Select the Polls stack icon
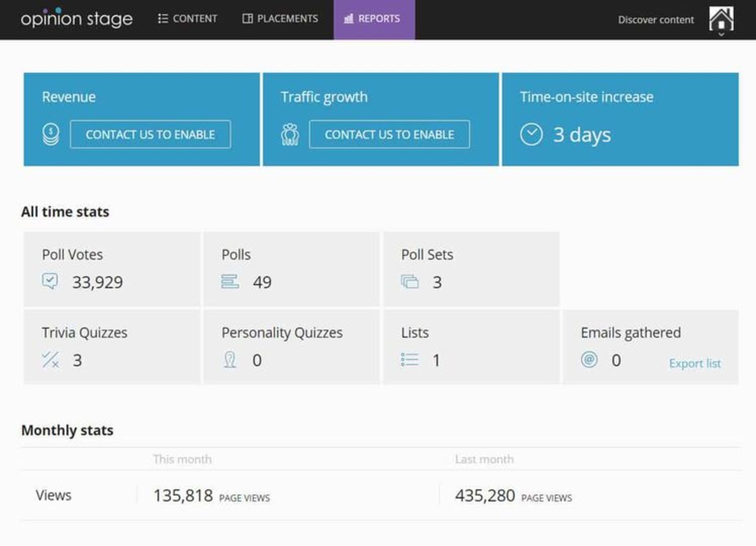756x546 pixels. (230, 281)
